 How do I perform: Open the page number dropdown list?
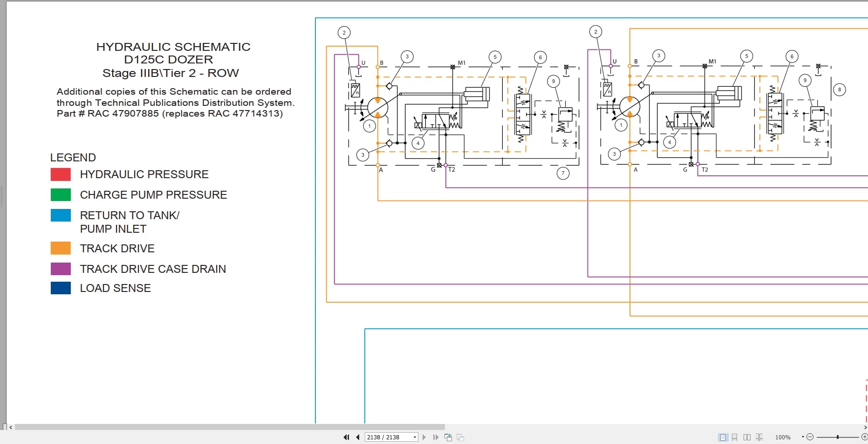coord(415,437)
